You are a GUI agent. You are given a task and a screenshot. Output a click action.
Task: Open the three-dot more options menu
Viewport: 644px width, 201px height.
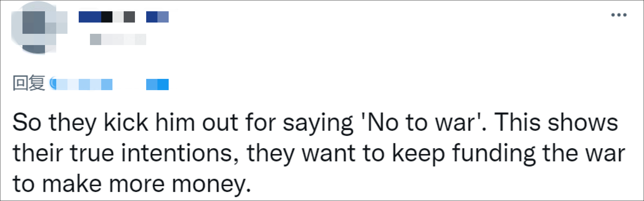coord(619,15)
